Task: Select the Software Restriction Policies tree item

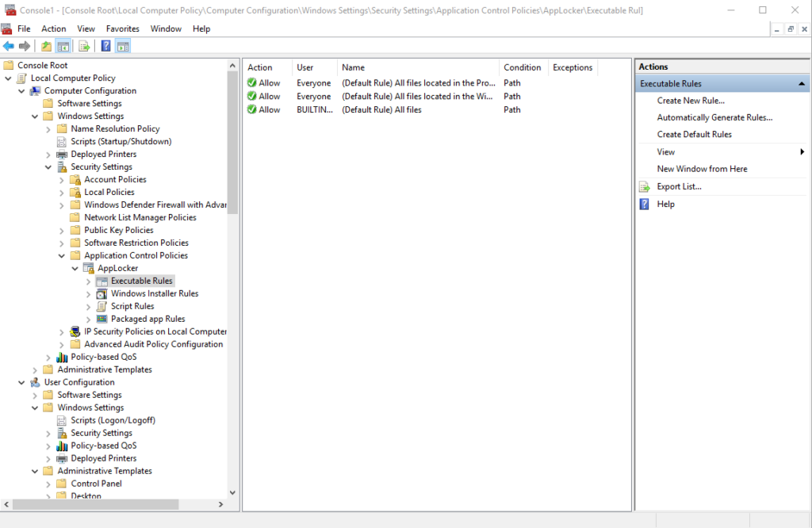Action: (x=136, y=243)
